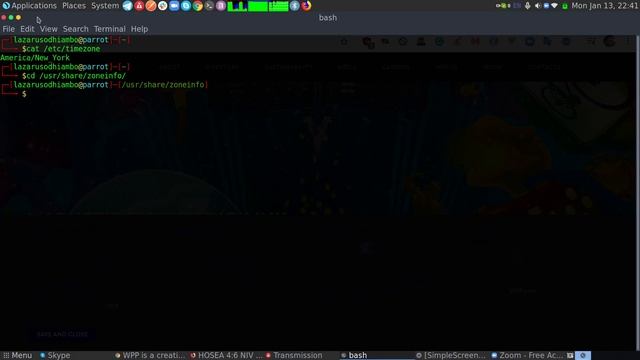Click the 'cd /usr/share/zoneinfo/' command line
The width and height of the screenshot is (640, 360).
click(x=76, y=76)
